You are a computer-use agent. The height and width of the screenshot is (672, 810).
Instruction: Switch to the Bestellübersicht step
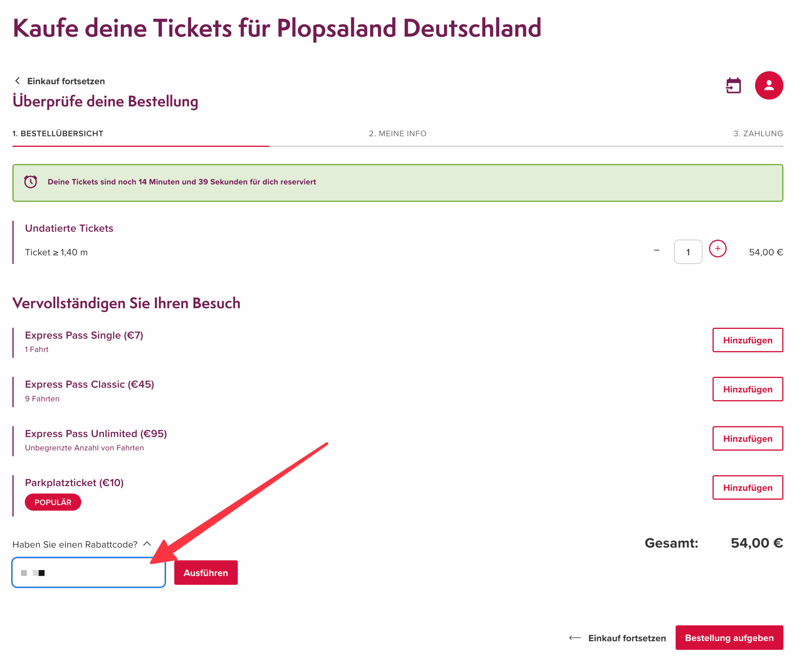point(58,134)
